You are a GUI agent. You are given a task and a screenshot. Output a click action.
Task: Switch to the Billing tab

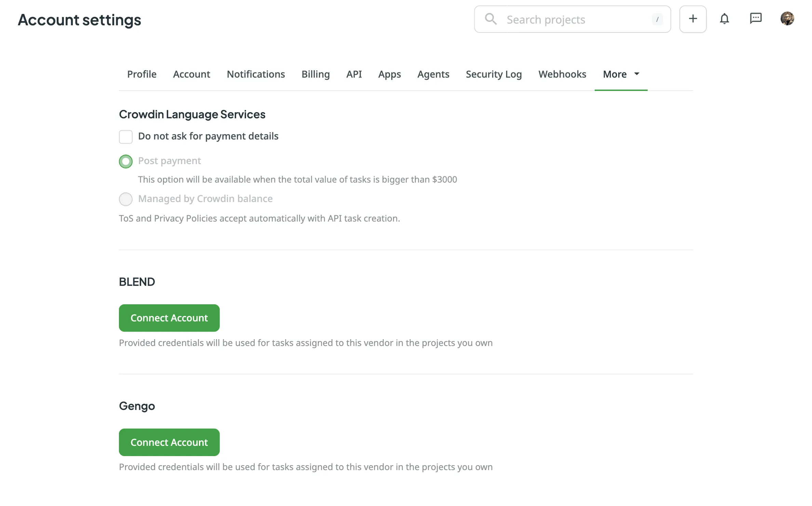click(315, 74)
